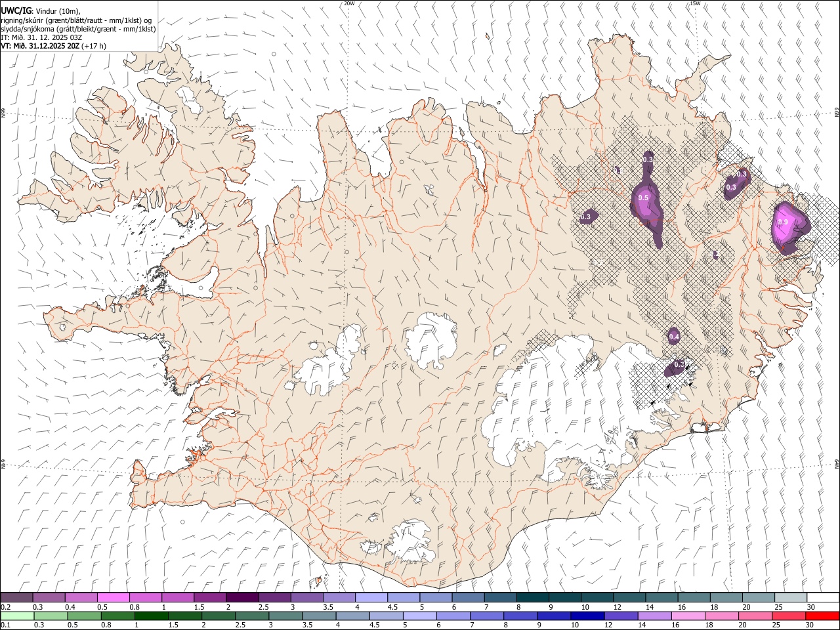
Task: Click the westernmost 0.3 precipitation label on map
Action: (585, 217)
